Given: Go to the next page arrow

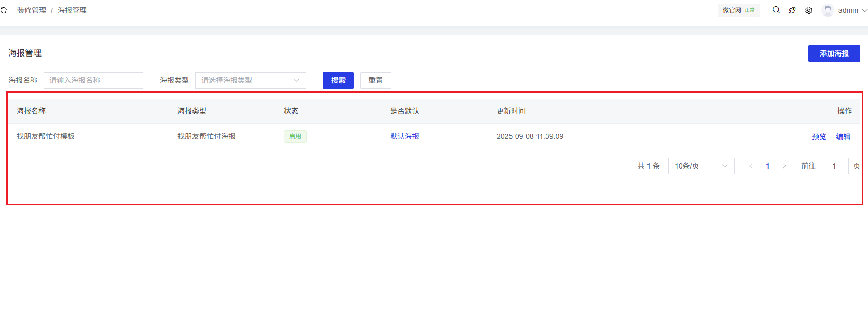Looking at the screenshot, I should (x=784, y=166).
